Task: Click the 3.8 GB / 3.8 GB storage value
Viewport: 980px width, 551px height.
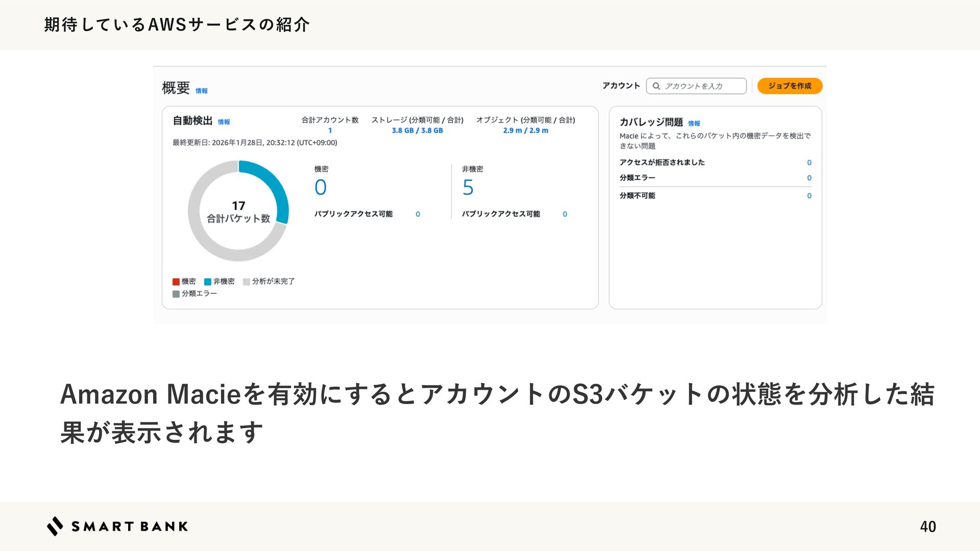Action: coord(417,131)
